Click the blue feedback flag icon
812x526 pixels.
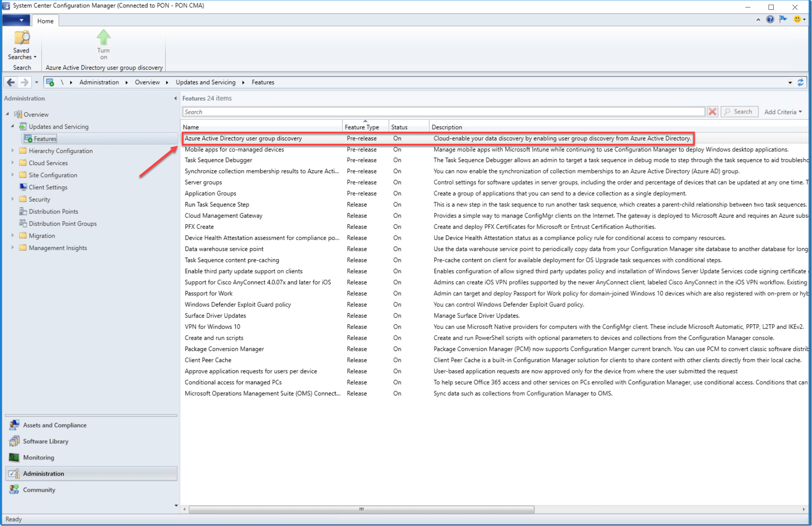click(783, 20)
